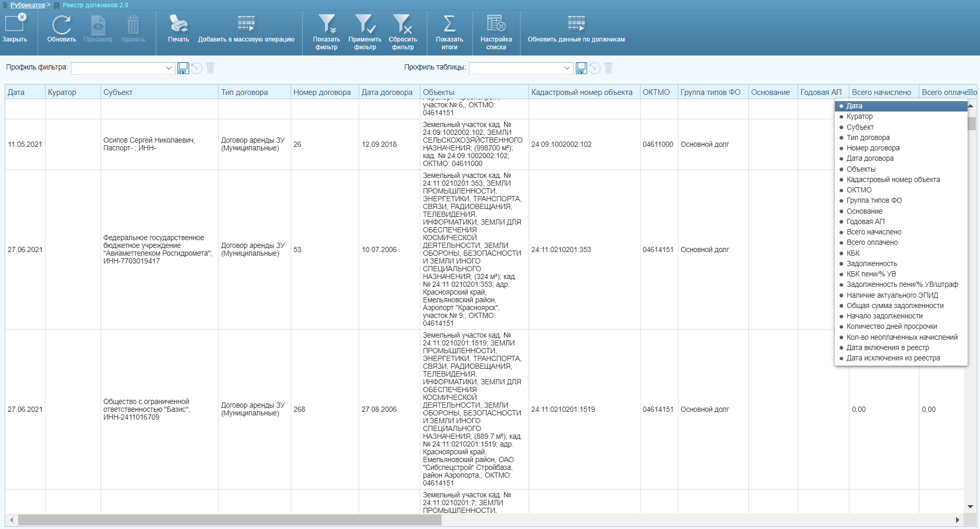Select КБК пени/% УВ entry
The image size is (980, 529).
(901, 274)
